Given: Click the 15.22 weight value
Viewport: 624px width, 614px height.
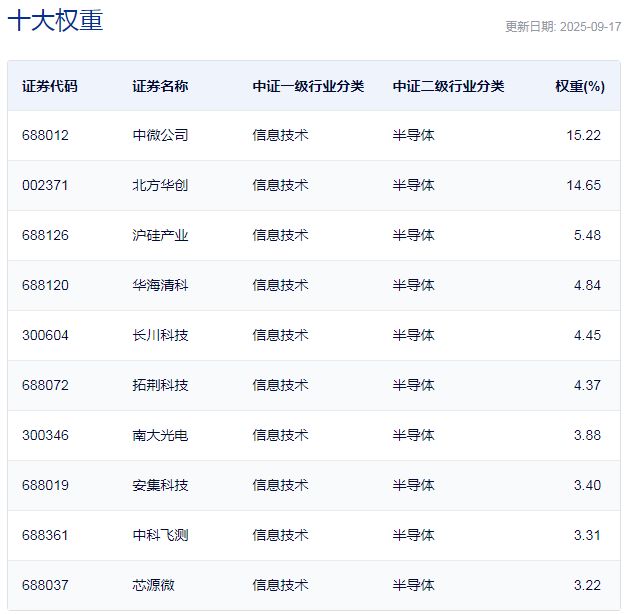Looking at the screenshot, I should (583, 135).
